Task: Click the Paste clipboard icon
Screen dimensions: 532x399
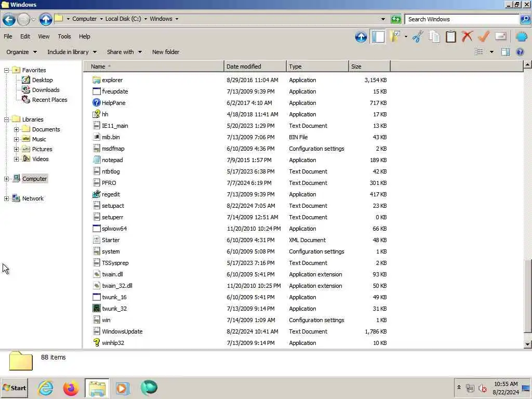Action: (451, 36)
